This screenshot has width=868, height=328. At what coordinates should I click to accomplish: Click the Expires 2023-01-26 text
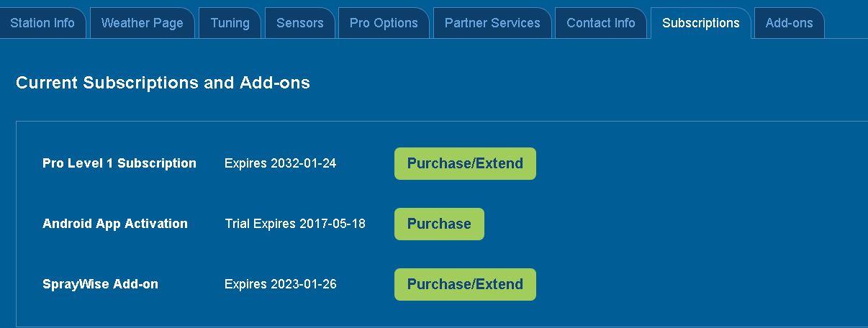pyautogui.click(x=280, y=284)
